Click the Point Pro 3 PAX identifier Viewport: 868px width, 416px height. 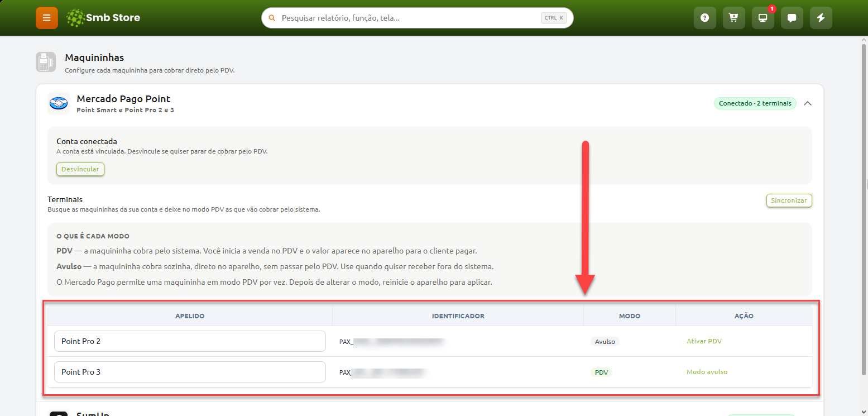point(383,372)
